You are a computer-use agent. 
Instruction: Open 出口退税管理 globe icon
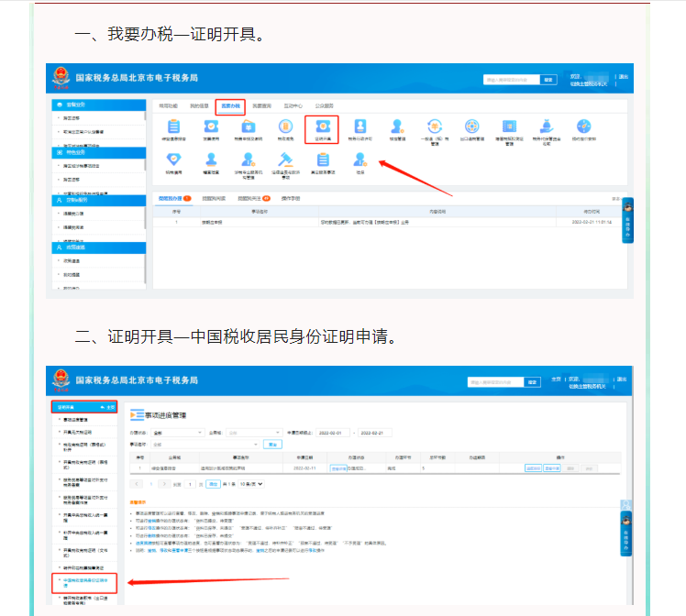[471, 126]
